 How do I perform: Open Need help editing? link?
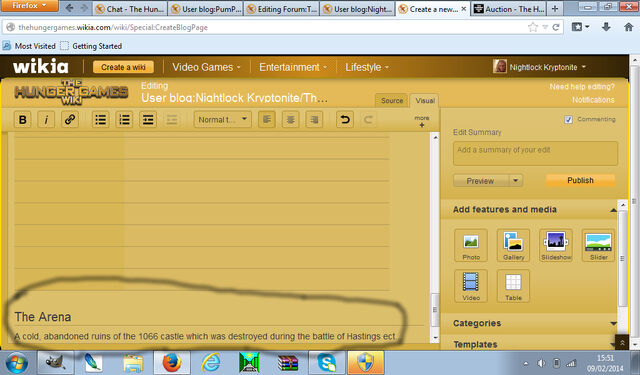pyautogui.click(x=582, y=87)
